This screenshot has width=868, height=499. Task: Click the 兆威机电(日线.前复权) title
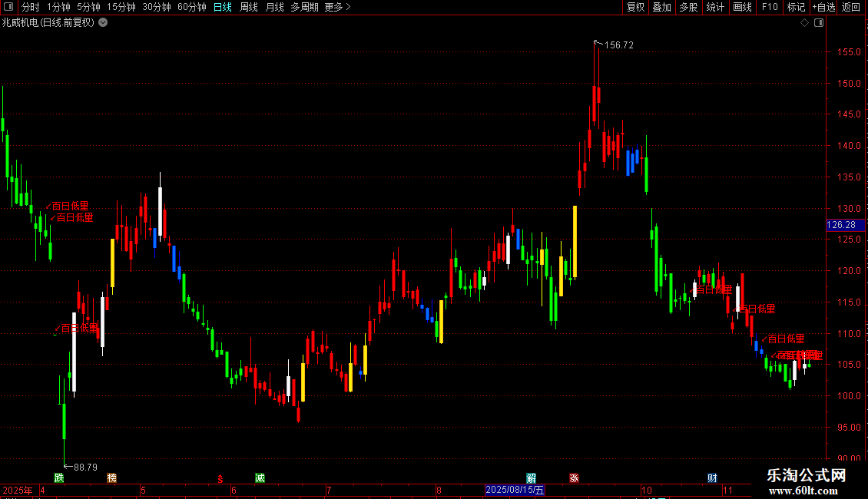(x=48, y=23)
